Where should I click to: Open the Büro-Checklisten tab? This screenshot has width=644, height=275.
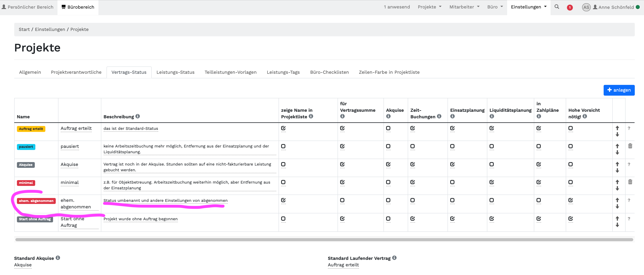point(329,72)
